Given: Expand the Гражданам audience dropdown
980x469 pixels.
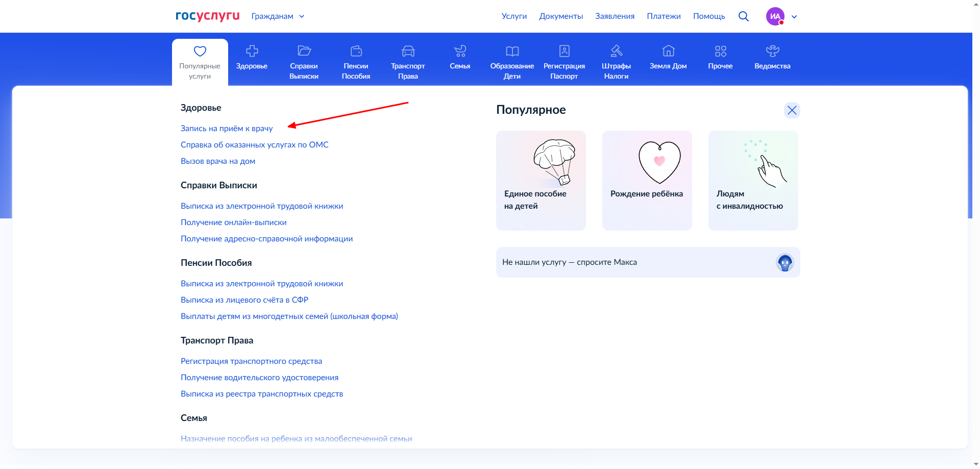Looking at the screenshot, I should click(278, 16).
